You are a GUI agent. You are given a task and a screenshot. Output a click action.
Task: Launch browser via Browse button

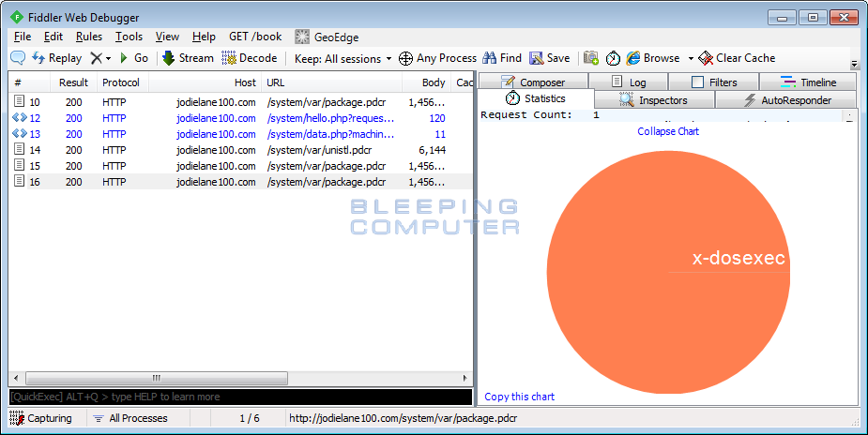click(x=653, y=58)
